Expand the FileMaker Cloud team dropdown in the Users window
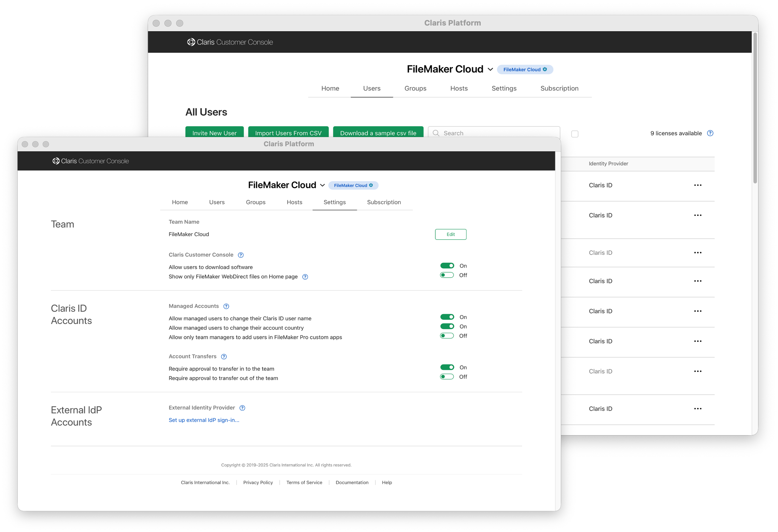 (490, 70)
